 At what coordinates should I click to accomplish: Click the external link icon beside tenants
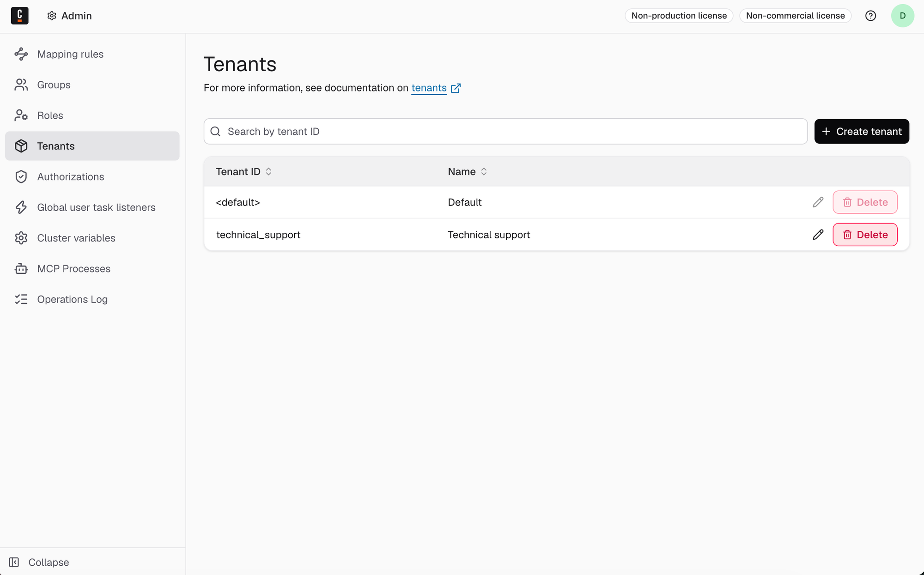456,88
